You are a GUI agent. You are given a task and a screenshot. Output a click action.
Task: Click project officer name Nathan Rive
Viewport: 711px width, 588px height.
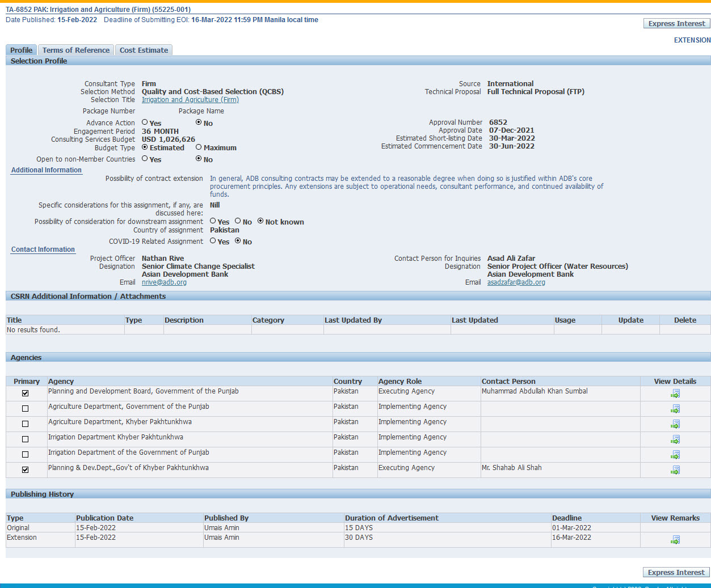(163, 259)
